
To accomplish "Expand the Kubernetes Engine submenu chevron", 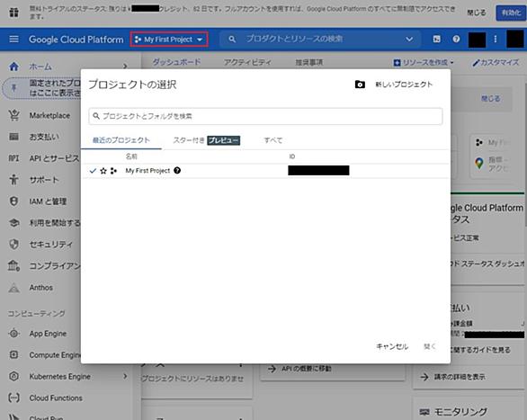I will coord(125,376).
